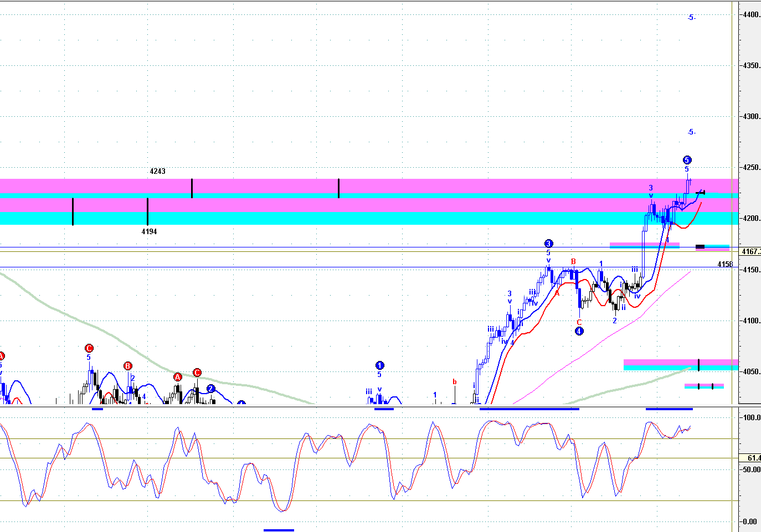
Task: Click the 4243 price annotation
Action: [157, 172]
